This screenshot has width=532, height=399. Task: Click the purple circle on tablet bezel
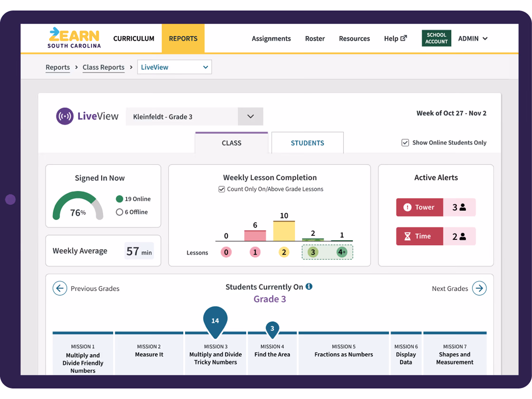click(10, 199)
